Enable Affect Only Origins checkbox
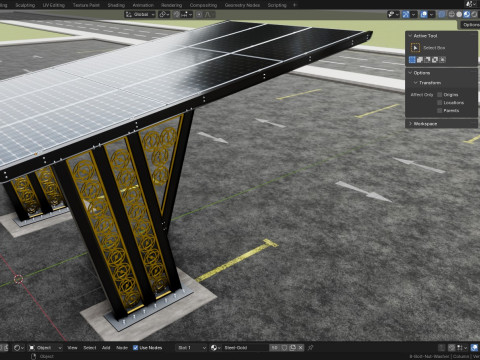The width and height of the screenshot is (480, 360). pos(440,95)
